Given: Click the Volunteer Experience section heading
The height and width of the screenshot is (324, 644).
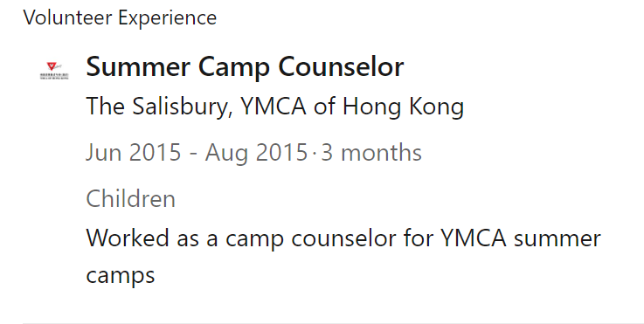Looking at the screenshot, I should (x=120, y=17).
